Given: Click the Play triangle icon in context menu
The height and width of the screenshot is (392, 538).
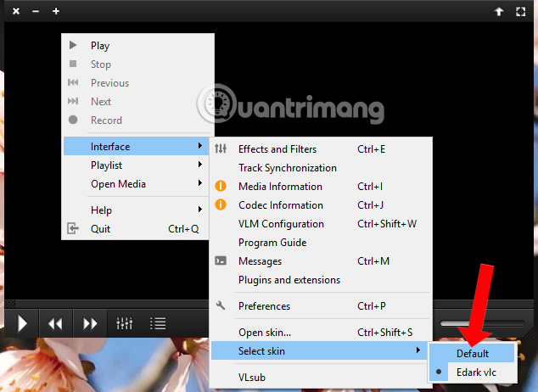Looking at the screenshot, I should [73, 45].
